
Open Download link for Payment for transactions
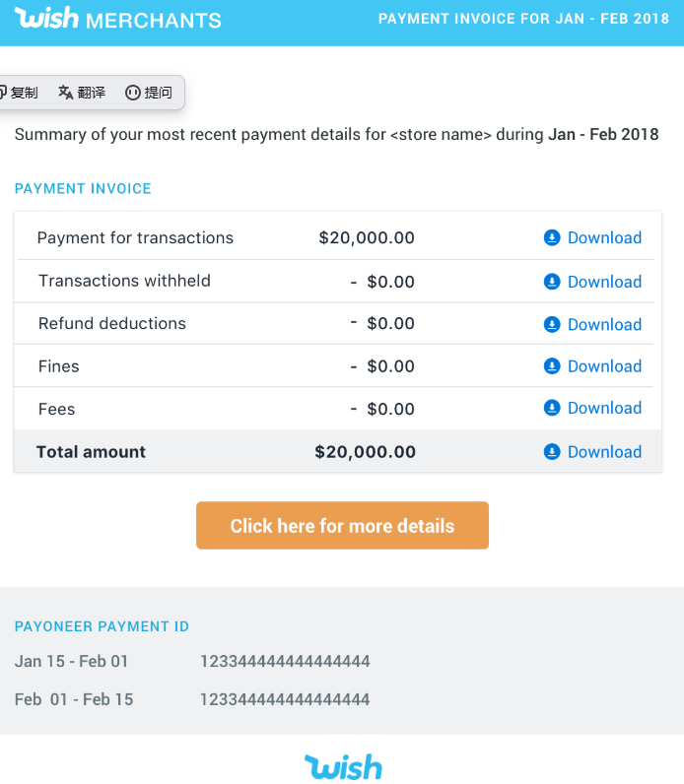pyautogui.click(x=604, y=237)
